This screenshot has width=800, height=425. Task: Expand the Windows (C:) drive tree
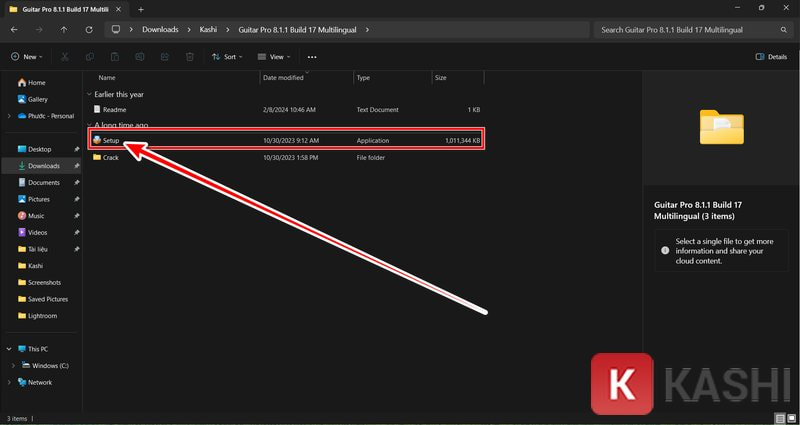(11, 365)
